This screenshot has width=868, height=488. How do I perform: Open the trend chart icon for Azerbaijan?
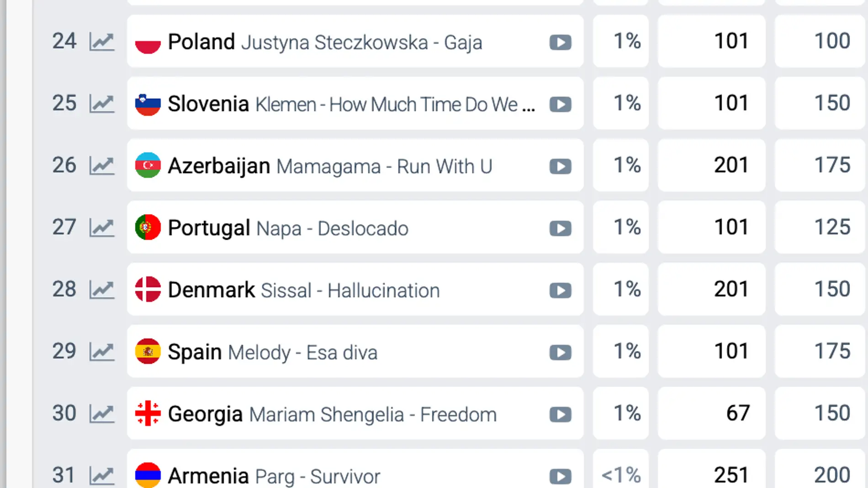(101, 166)
